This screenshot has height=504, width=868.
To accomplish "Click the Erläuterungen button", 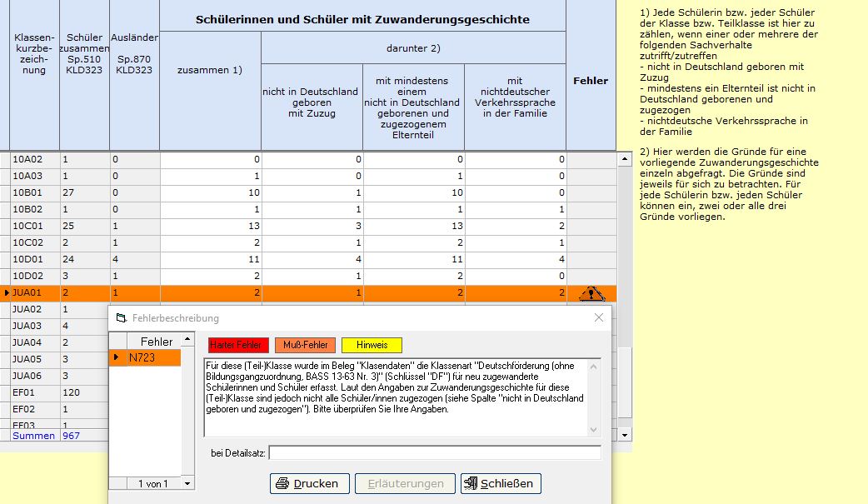I will 405,483.
